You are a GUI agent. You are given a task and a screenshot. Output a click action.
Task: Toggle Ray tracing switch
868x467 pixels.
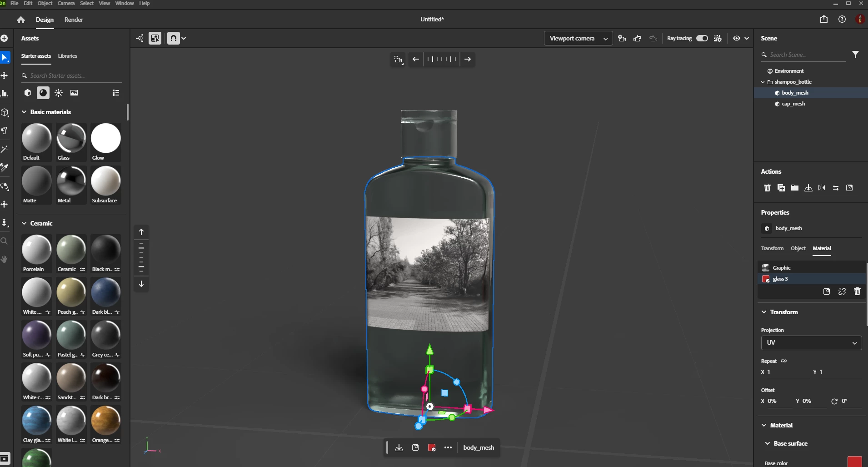coord(702,38)
